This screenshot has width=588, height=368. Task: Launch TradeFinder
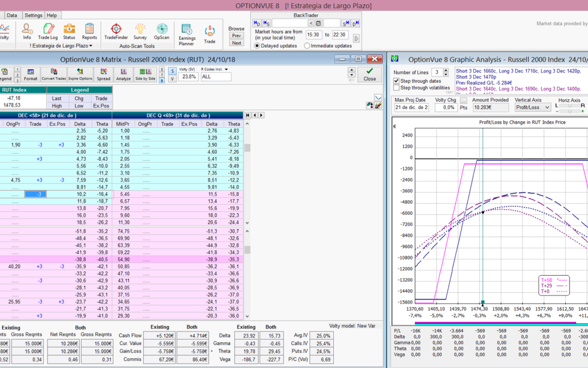(116, 32)
